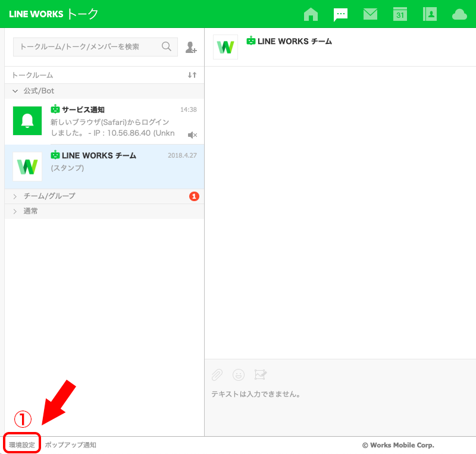476x454 pixels.
Task: Click the Talk chat bubble icon
Action: coord(340,14)
